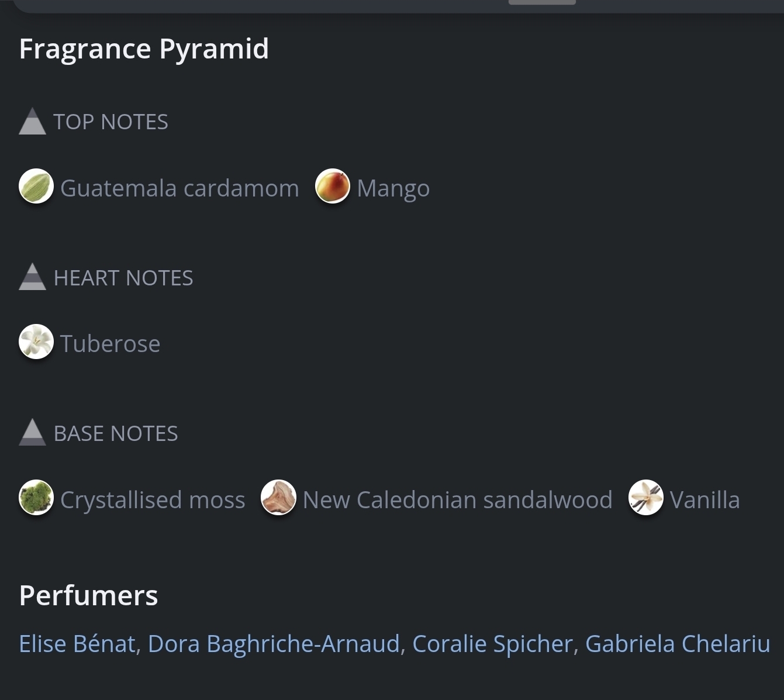Click the Tuberose flower icon
The width and height of the screenshot is (784, 700).
pos(36,342)
